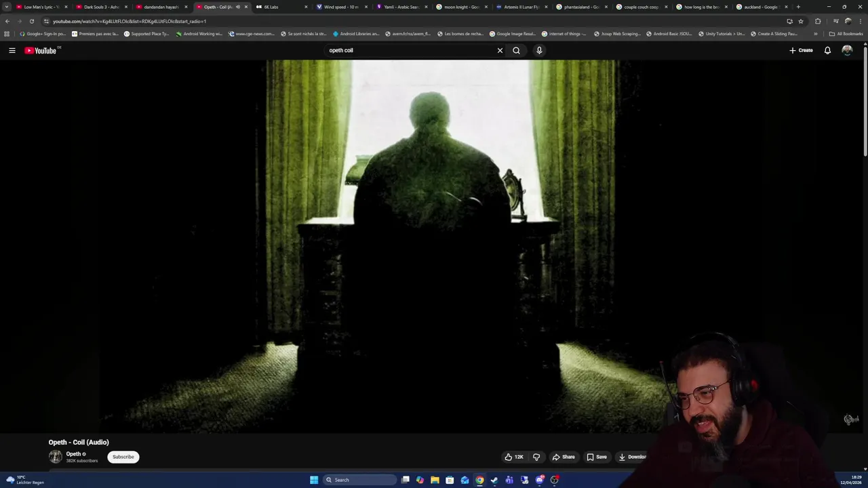
Task: Open 'Google+ Sign-In' bookmark
Action: tap(43, 33)
